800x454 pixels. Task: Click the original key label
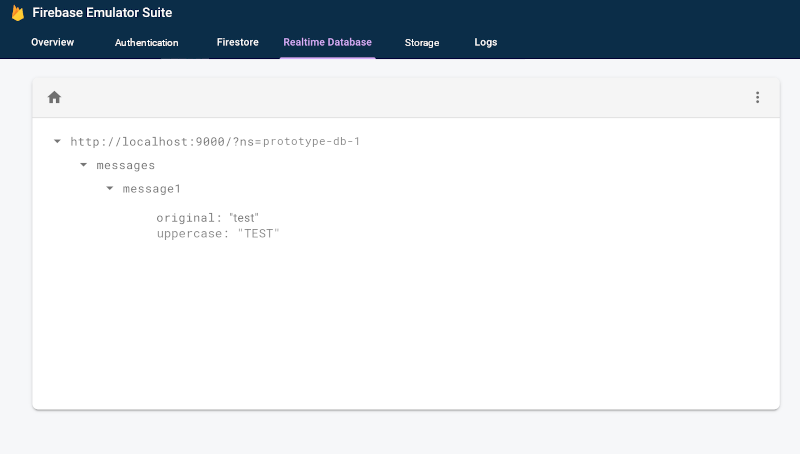(188, 217)
